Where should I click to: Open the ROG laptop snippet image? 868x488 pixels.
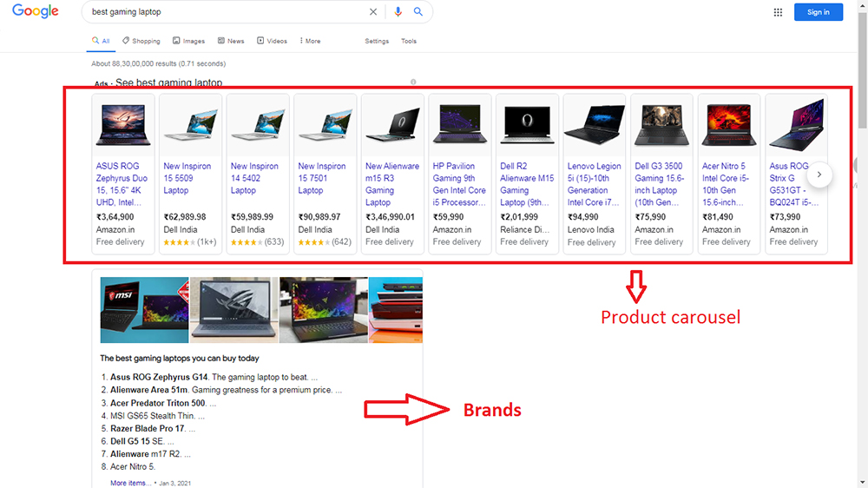click(x=234, y=310)
